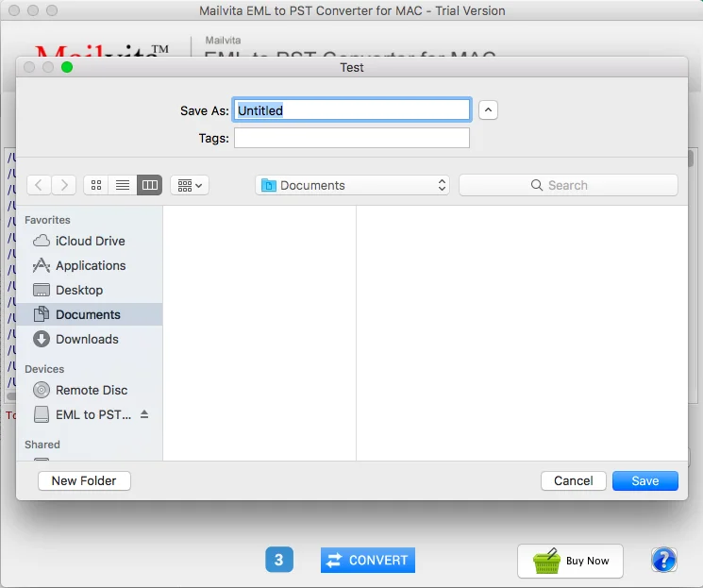Image resolution: width=703 pixels, height=588 pixels.
Task: Open the help question mark icon
Action: click(664, 560)
